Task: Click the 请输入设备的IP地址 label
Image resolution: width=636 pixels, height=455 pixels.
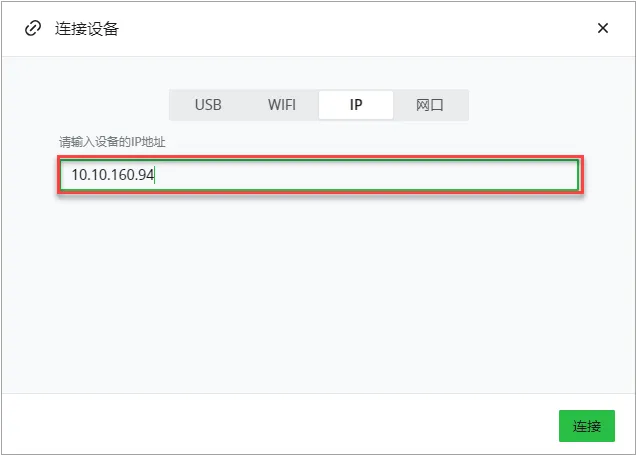Action: pyautogui.click(x=112, y=142)
